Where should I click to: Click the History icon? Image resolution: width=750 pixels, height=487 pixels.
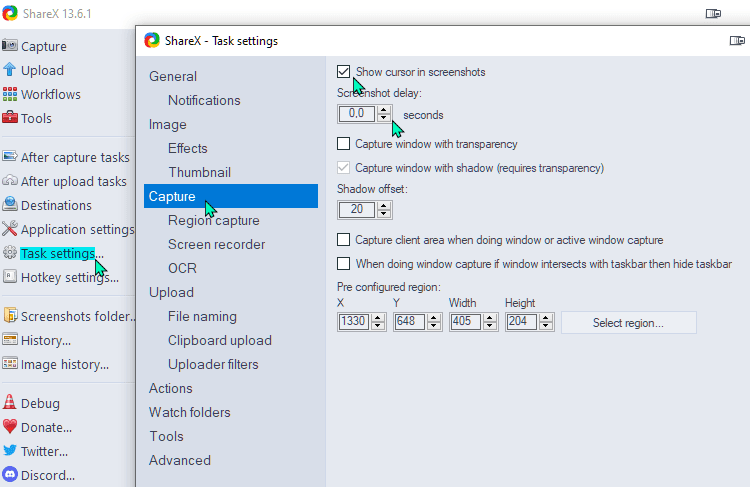click(x=10, y=339)
